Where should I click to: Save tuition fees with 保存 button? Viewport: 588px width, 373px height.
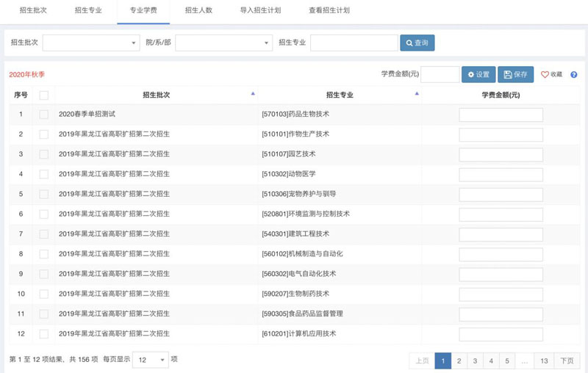(x=515, y=75)
